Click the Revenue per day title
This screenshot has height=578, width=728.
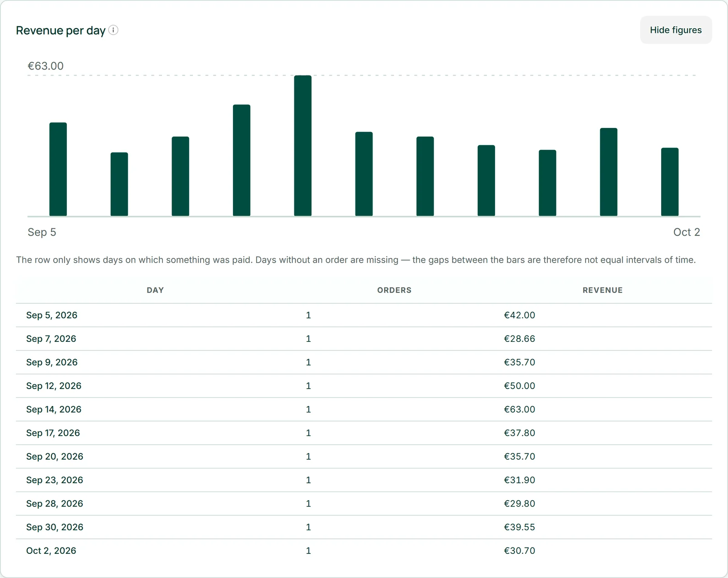61,30
